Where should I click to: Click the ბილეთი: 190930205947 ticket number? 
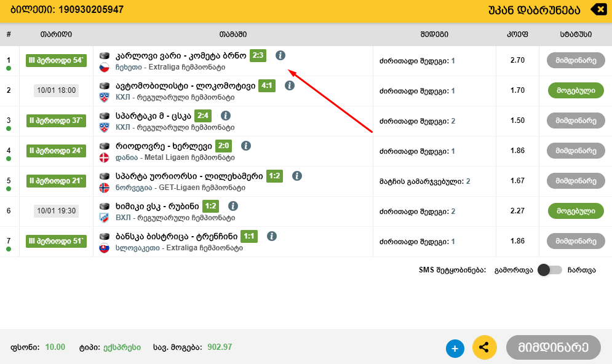(67, 9)
